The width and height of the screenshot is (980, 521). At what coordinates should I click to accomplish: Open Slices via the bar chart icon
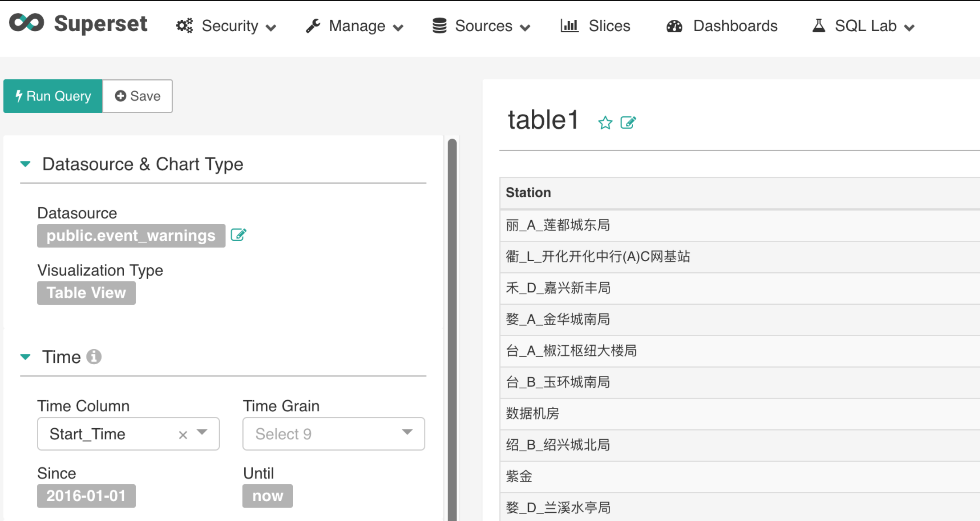pyautogui.click(x=569, y=26)
